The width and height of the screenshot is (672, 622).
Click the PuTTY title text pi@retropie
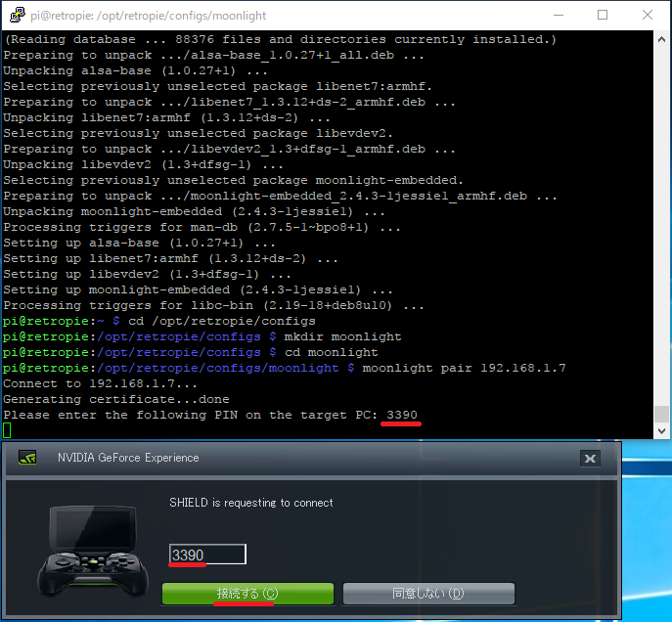(x=149, y=16)
